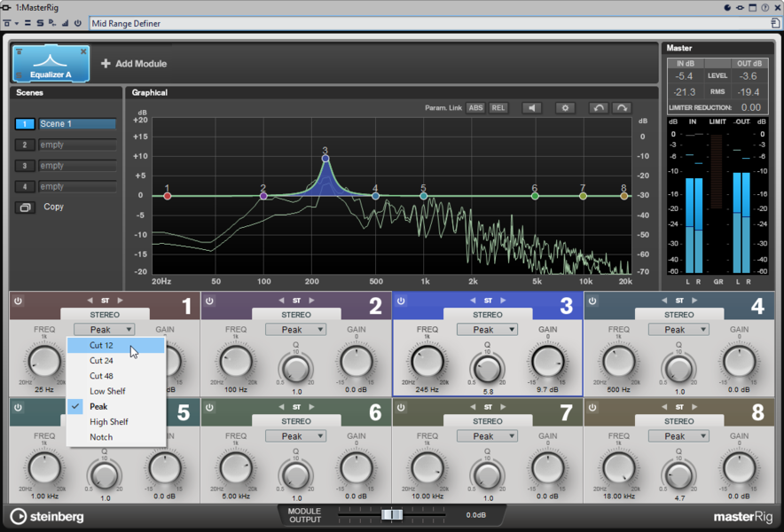Click Add Module button

pyautogui.click(x=134, y=64)
